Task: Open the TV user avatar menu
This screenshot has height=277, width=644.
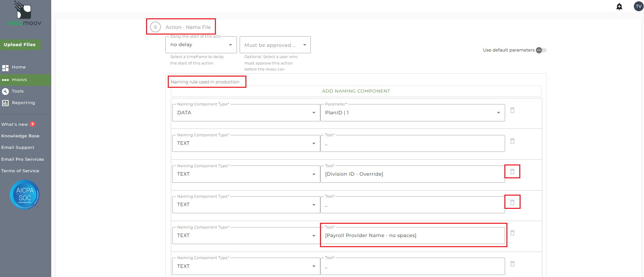Action: click(639, 6)
